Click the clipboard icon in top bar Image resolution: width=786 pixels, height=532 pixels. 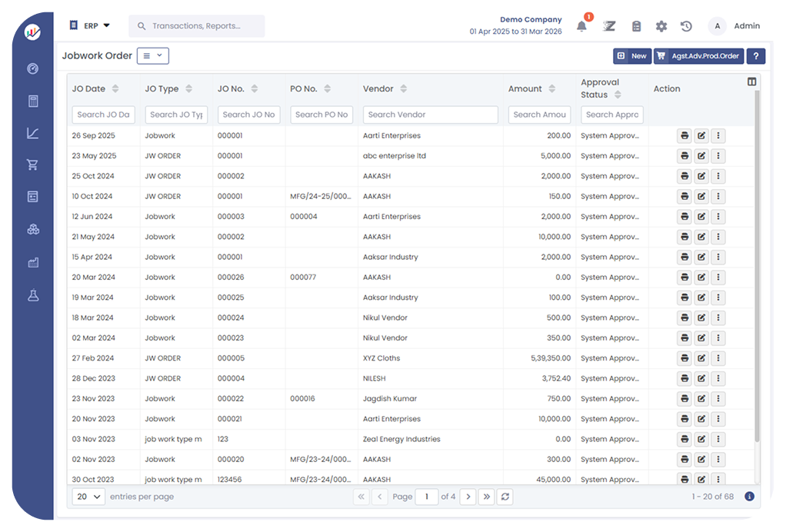[x=636, y=26]
